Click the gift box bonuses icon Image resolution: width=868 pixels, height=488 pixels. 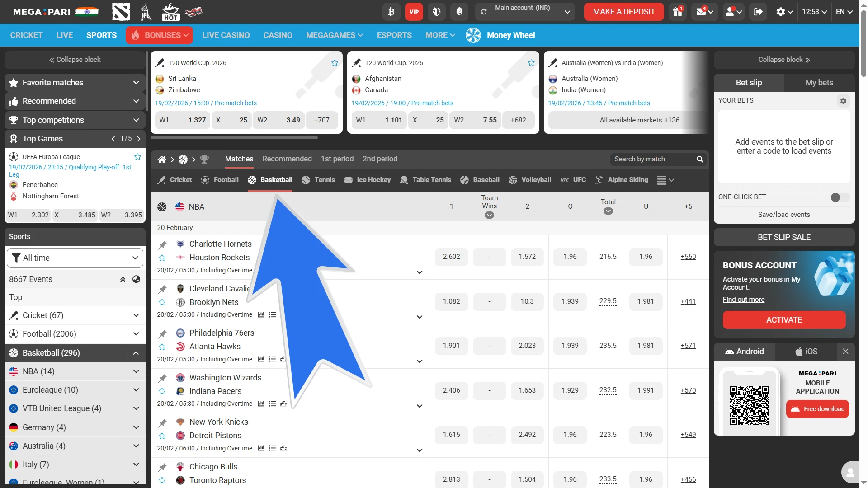click(677, 12)
